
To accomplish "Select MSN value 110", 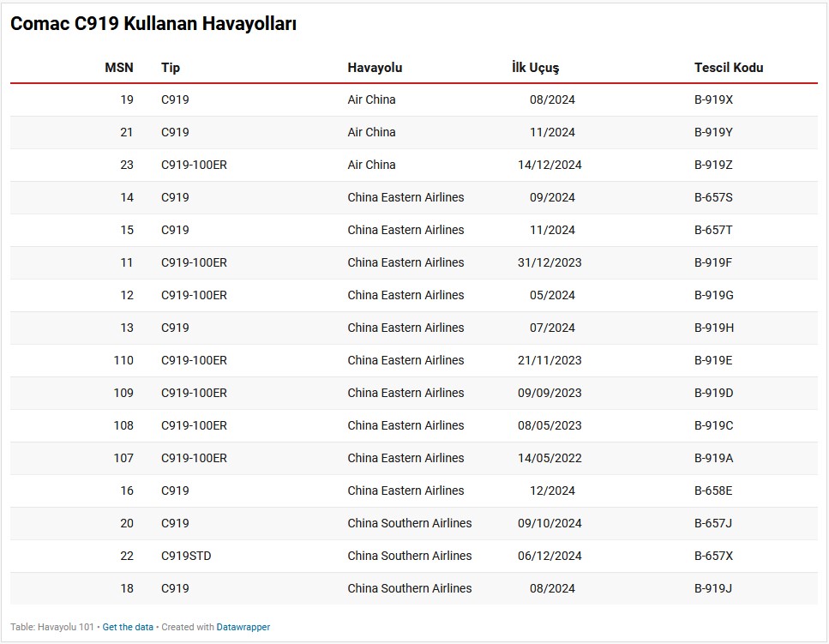I will [123, 361].
